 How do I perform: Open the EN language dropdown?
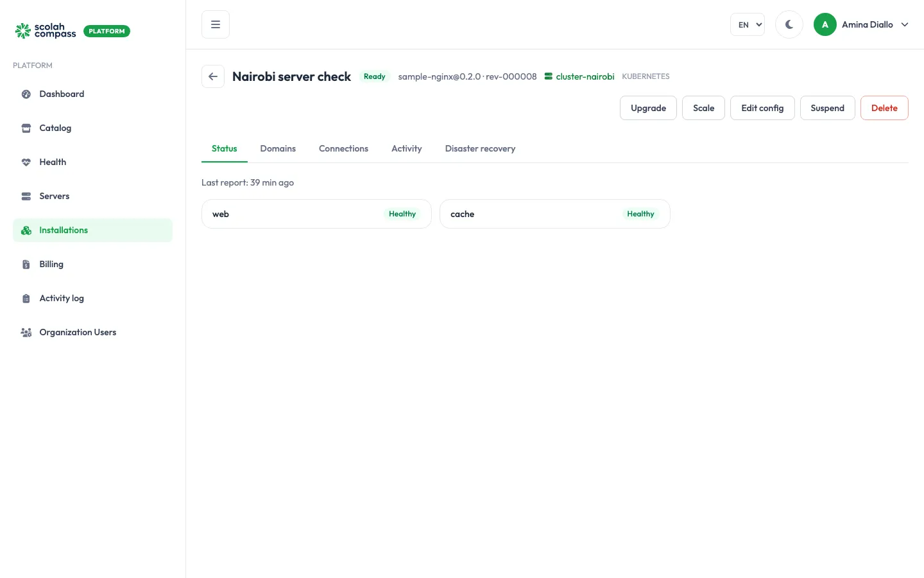click(748, 24)
